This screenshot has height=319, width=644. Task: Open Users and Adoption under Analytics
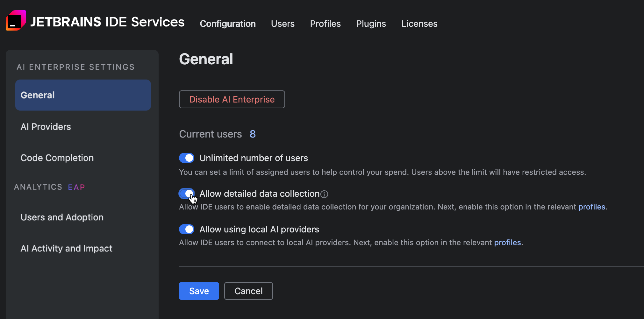click(x=62, y=217)
